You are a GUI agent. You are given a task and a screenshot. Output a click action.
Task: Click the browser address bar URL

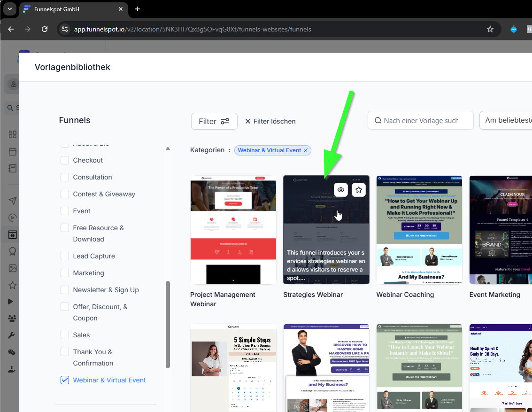click(x=193, y=29)
